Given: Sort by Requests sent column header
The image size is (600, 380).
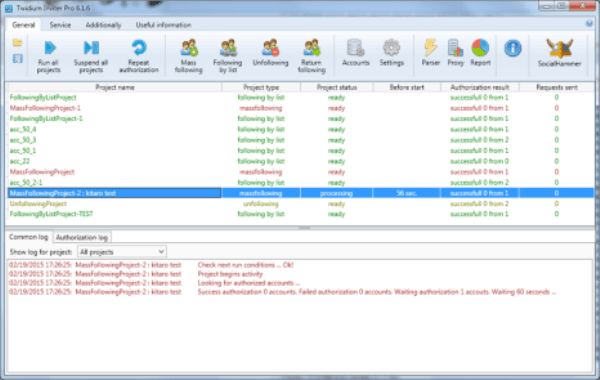Looking at the screenshot, I should pyautogui.click(x=557, y=87).
